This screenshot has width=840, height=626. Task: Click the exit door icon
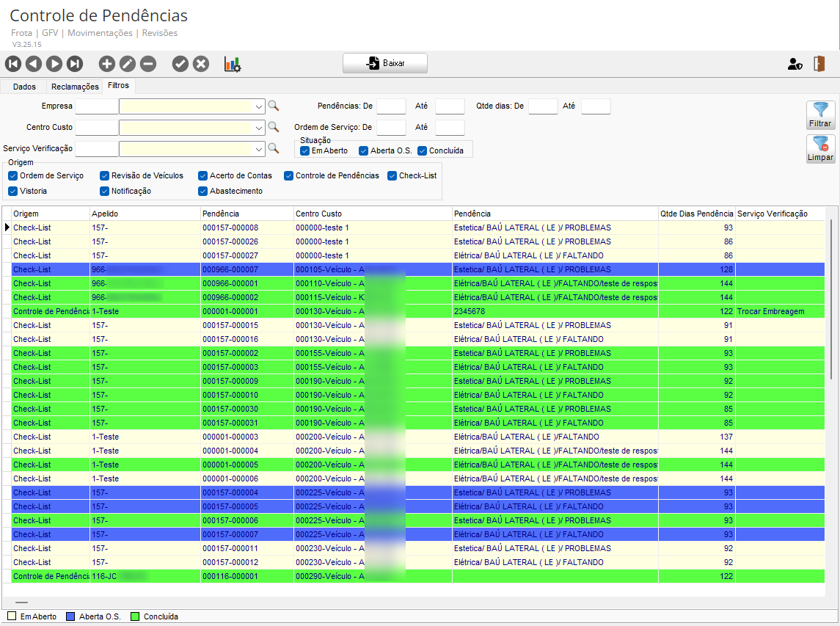tap(819, 64)
